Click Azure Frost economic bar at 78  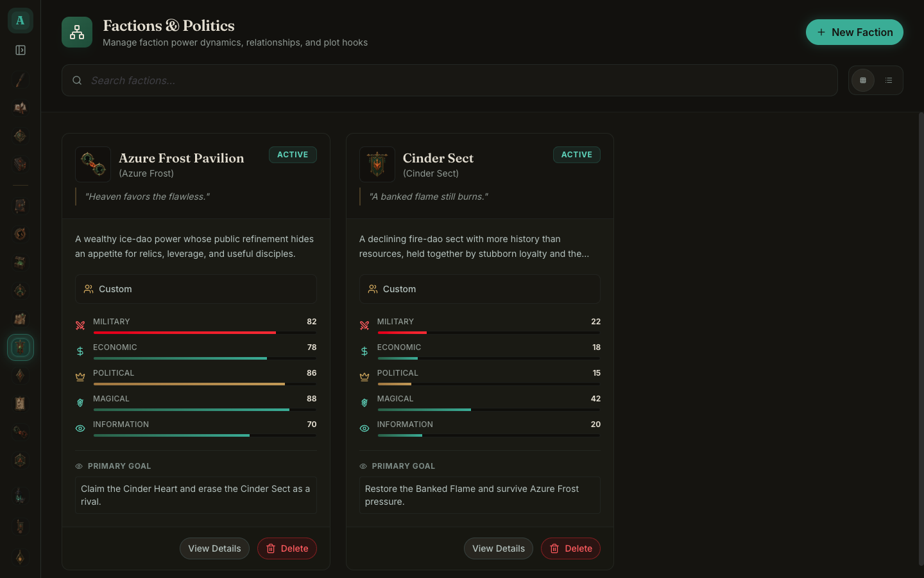pos(205,358)
